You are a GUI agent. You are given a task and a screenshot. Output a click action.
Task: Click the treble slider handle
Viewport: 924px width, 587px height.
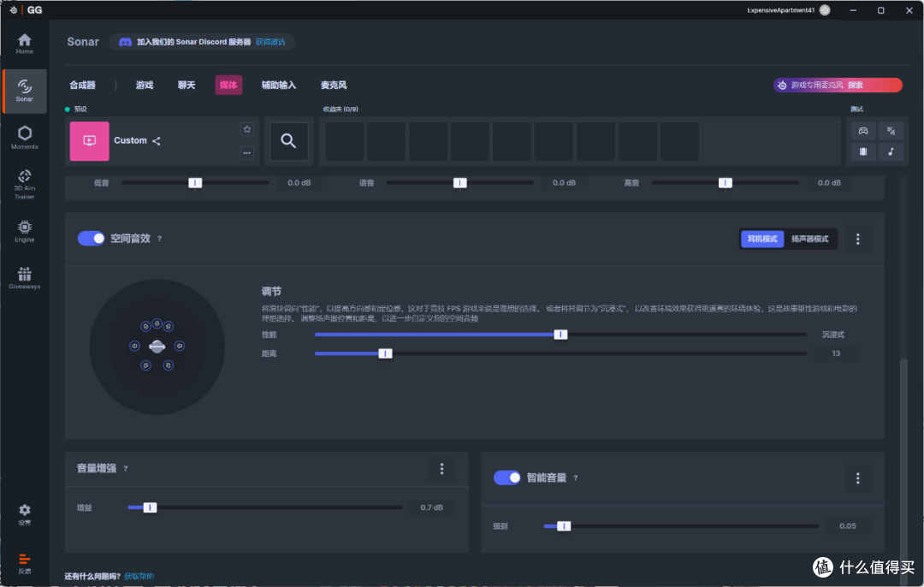point(726,183)
